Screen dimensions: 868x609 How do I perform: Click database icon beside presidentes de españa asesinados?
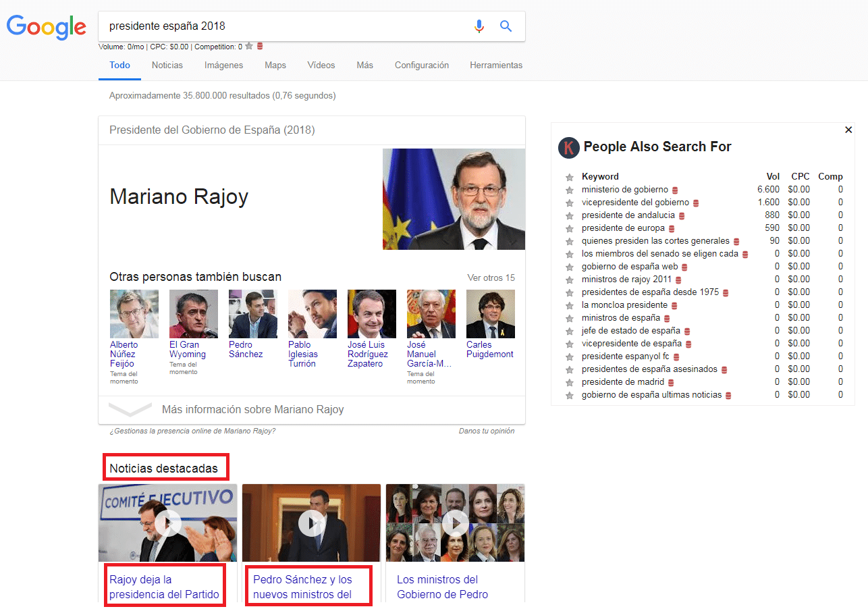tap(724, 370)
